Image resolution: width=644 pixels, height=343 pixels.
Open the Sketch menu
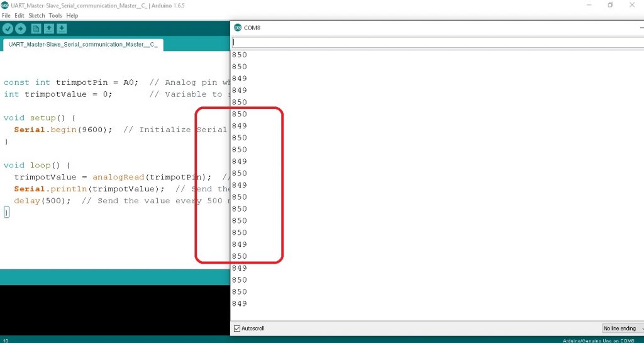[36, 16]
